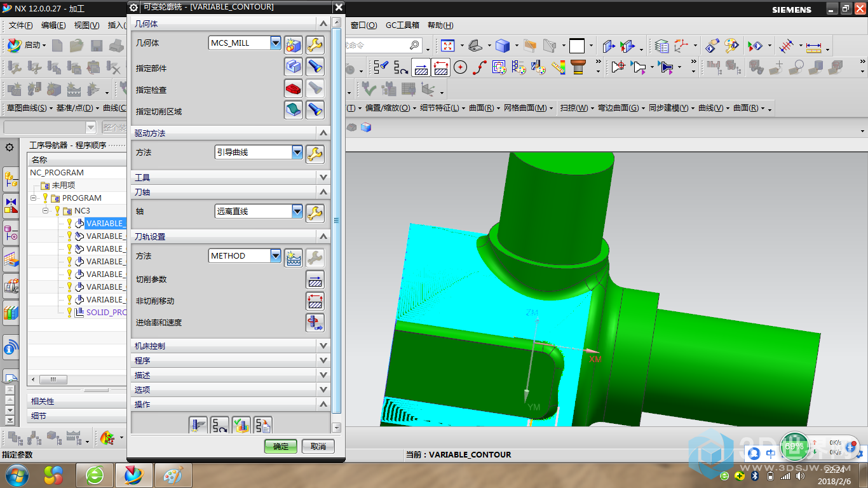The width and height of the screenshot is (868, 488).
Task: Edit geometry wrench next to MCS_MILL
Action: (315, 44)
